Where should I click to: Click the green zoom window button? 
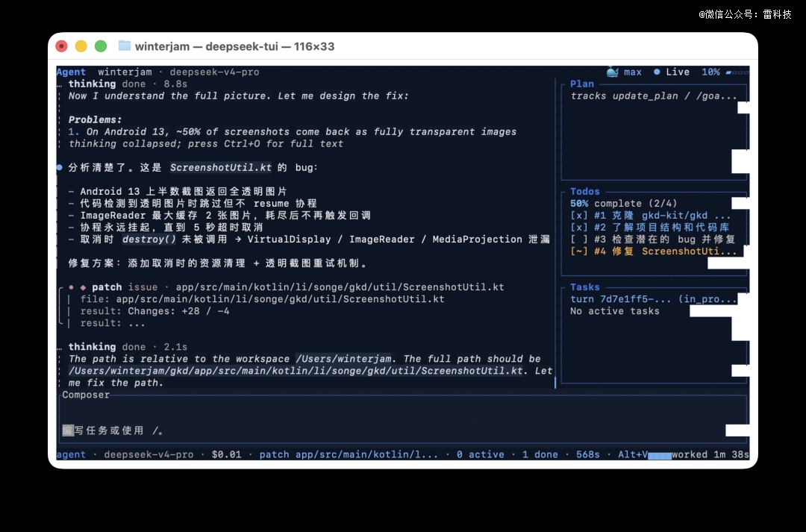pyautogui.click(x=101, y=46)
